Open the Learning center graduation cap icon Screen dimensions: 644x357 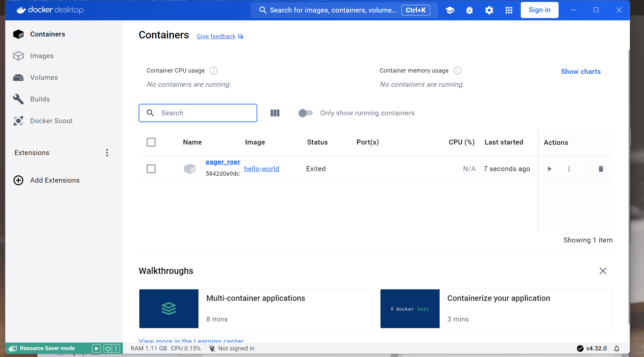coord(450,10)
